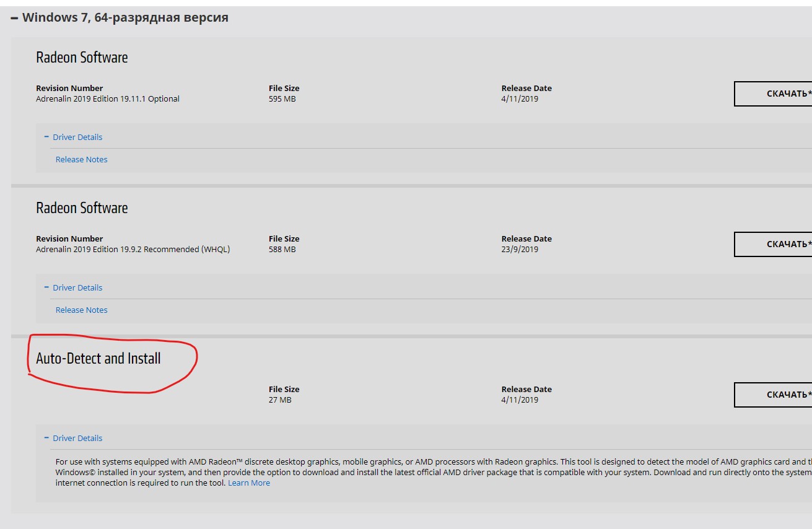812x529 pixels.
Task: Click the 23/9/2019 release date
Action: [520, 250]
